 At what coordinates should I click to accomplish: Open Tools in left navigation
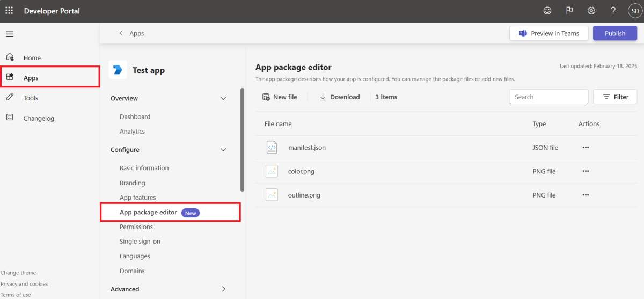tap(31, 98)
